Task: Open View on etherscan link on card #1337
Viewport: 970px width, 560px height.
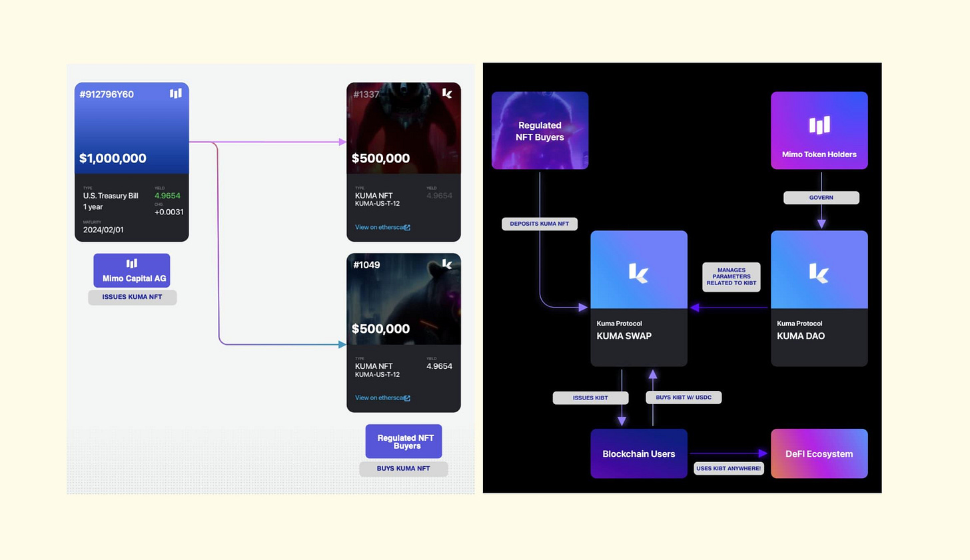Action: click(379, 227)
